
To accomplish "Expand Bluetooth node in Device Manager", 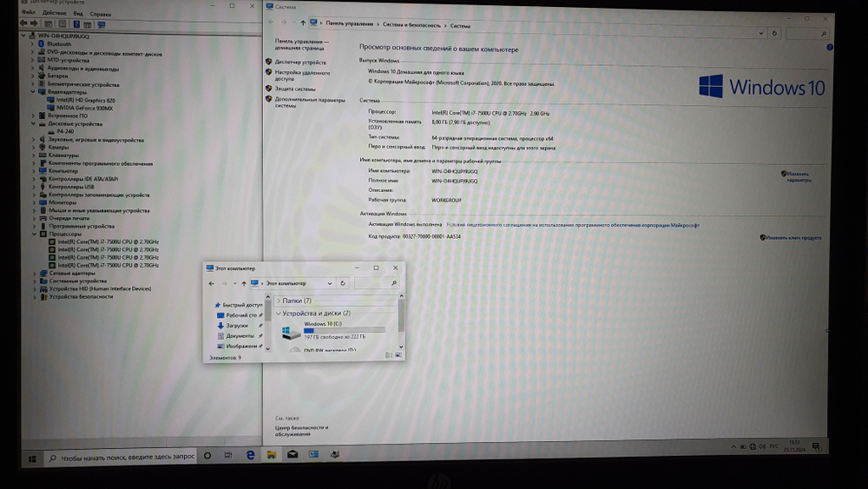I will click(x=32, y=43).
